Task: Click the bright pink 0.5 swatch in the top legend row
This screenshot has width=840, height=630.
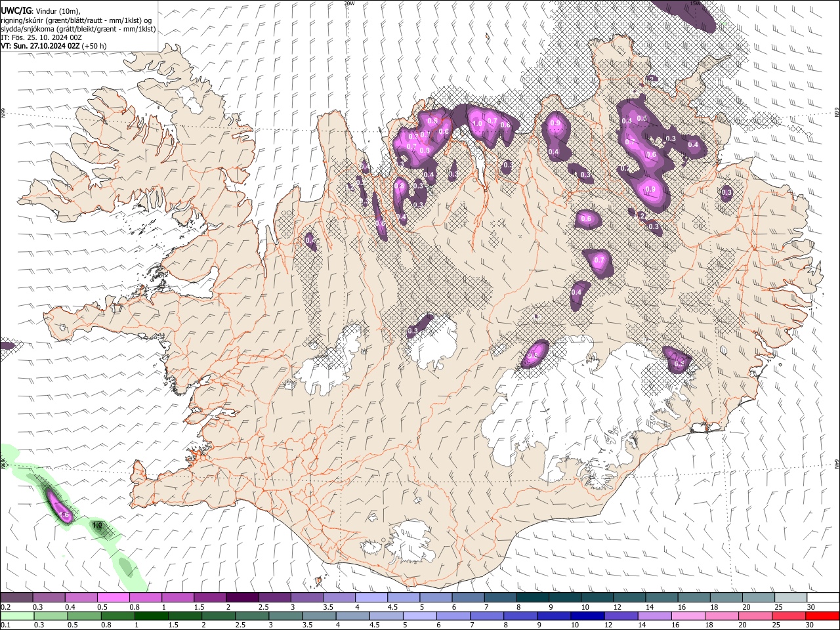Action: click(113, 598)
